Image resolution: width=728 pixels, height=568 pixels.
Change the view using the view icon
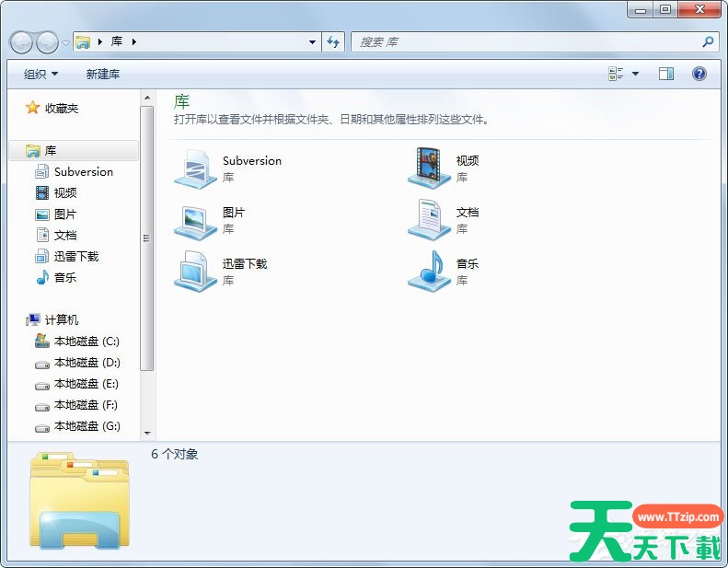click(616, 74)
